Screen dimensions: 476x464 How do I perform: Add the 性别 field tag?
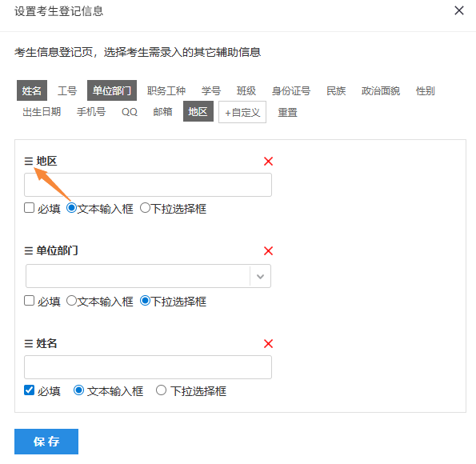(426, 90)
